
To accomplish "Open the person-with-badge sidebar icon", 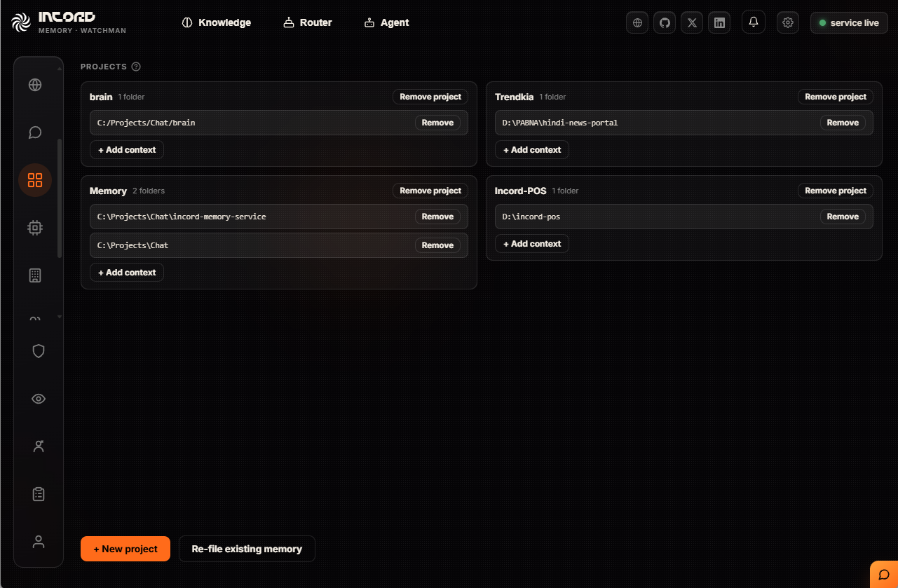I will click(39, 446).
